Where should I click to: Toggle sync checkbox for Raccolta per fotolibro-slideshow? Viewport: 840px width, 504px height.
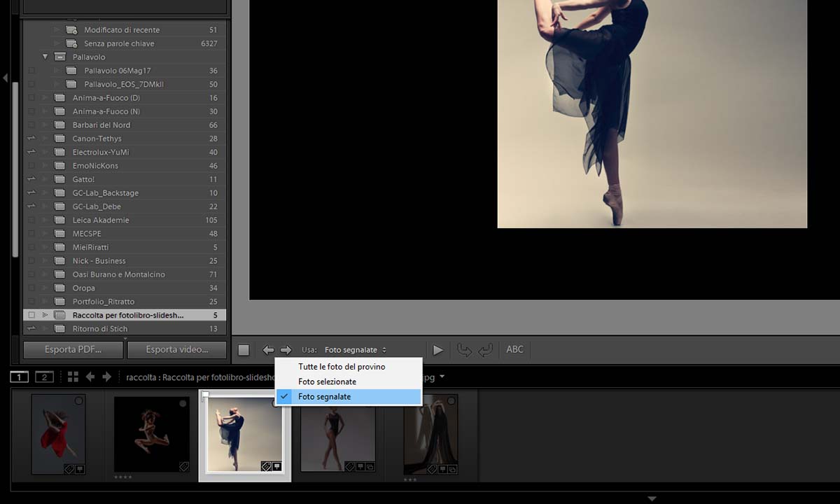coord(31,316)
